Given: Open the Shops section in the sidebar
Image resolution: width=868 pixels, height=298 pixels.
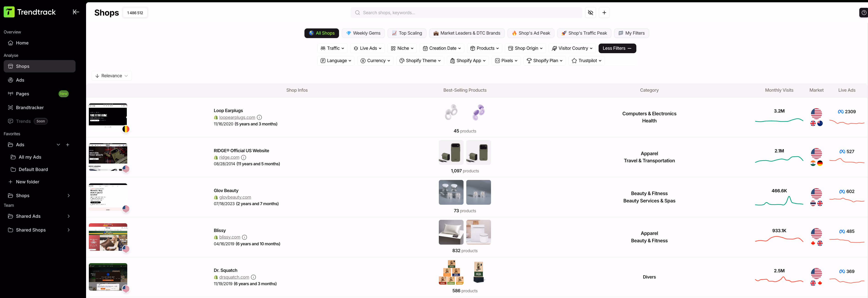Looking at the screenshot, I should [x=23, y=66].
